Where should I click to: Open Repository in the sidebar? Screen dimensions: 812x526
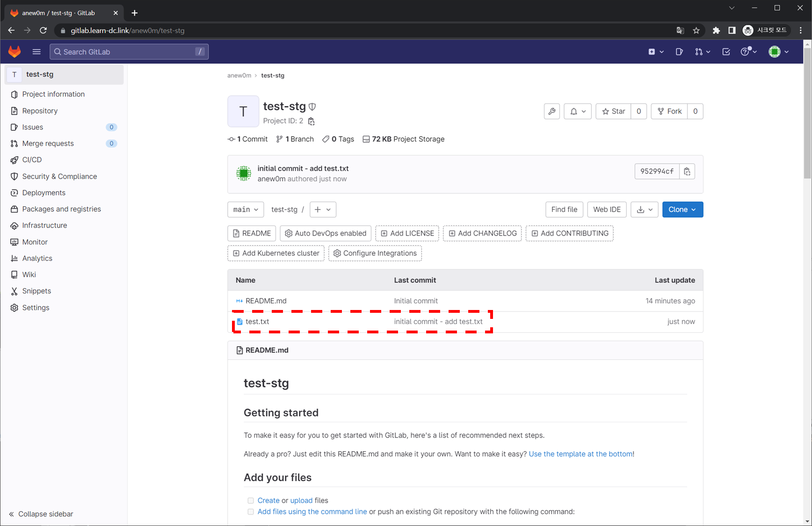40,111
